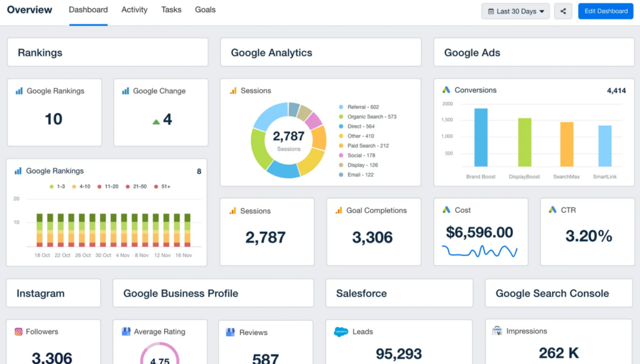Open the Last 30 Days date dropdown
Image resolution: width=640 pixels, height=364 pixels.
pyautogui.click(x=515, y=11)
